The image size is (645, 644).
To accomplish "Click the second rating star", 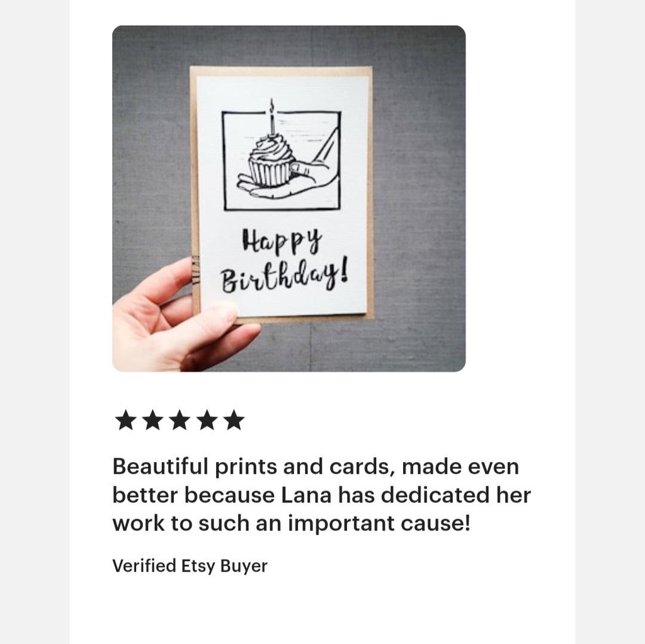I will click(152, 420).
